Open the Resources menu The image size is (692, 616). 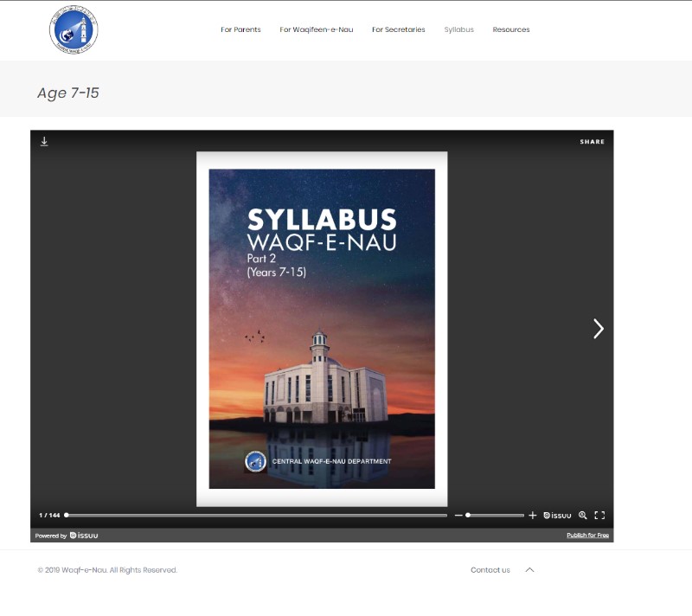510,30
